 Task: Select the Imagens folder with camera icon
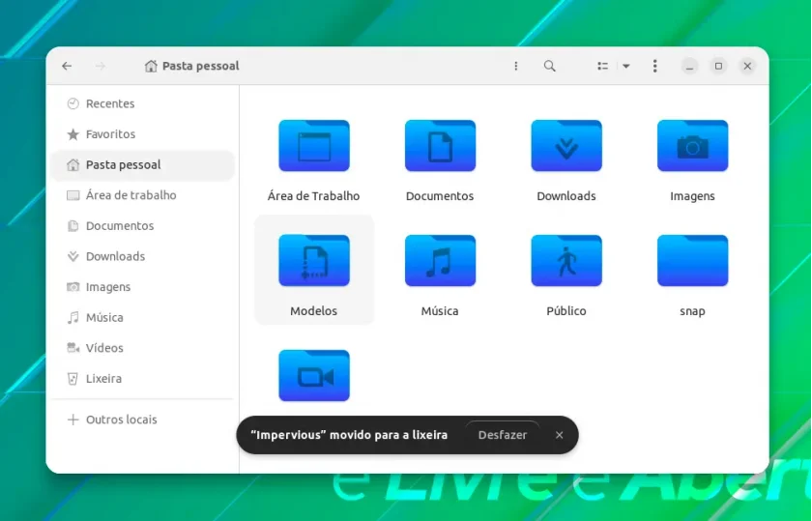point(692,146)
